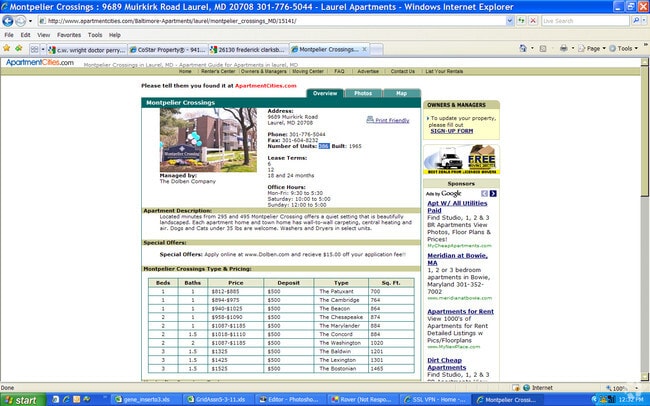Screen dimensions: 650x406
Task: Open a new blank tab
Action: pos(376,50)
